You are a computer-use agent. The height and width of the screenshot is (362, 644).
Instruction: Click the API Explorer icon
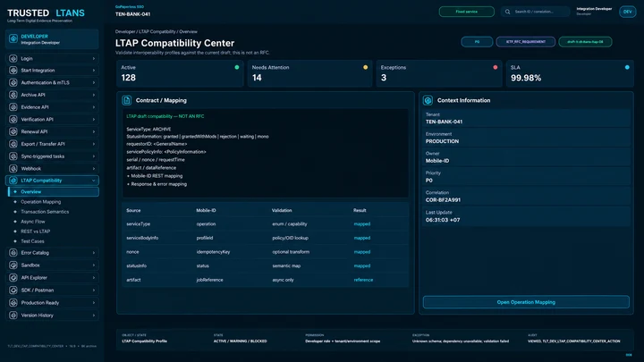pos(13,278)
